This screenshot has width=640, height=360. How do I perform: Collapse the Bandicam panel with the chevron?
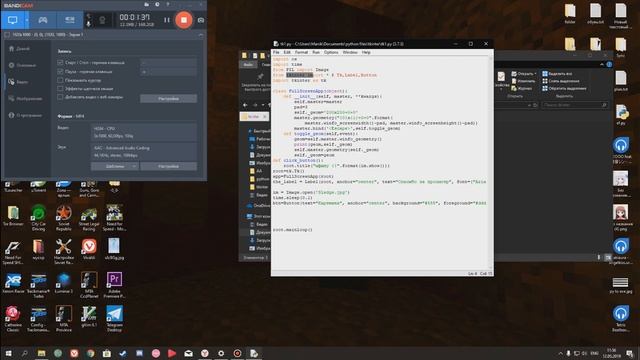[200, 35]
